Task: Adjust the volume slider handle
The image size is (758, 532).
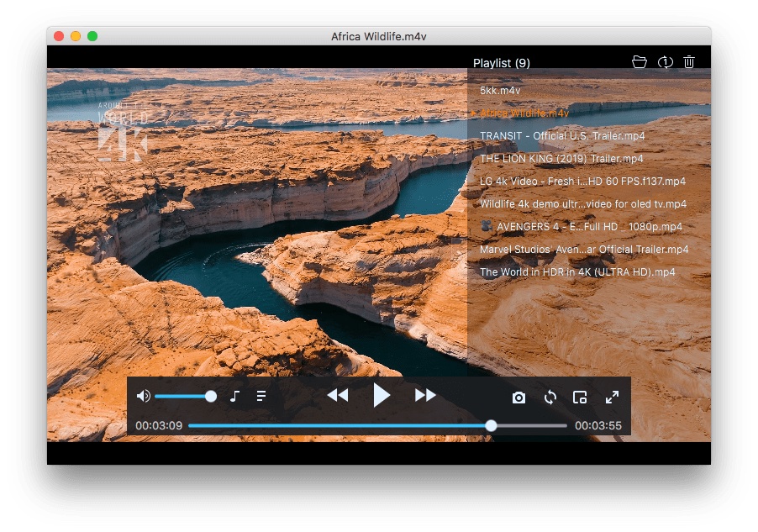Action: [211, 397]
